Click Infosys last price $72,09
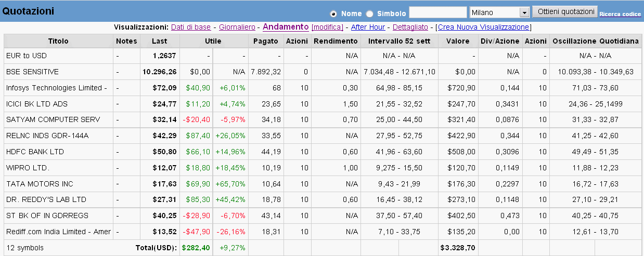Image resolution: width=644 pixels, height=256 pixels. tap(165, 88)
